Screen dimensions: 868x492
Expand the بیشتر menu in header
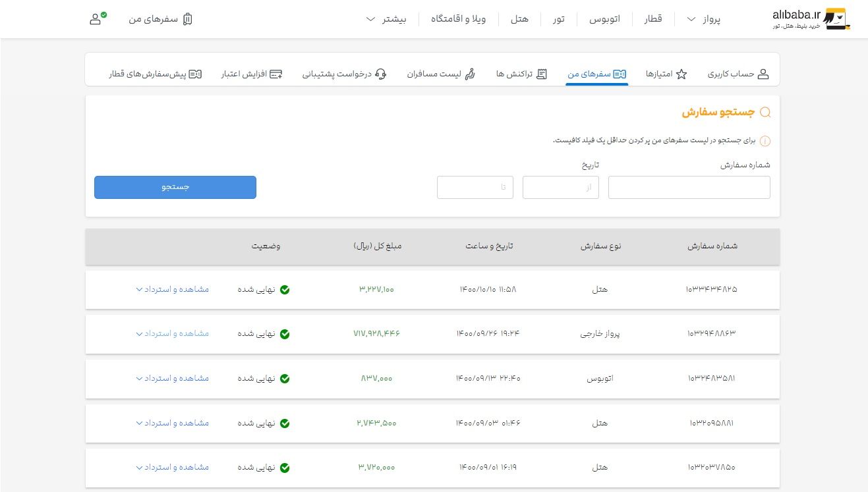tap(386, 19)
